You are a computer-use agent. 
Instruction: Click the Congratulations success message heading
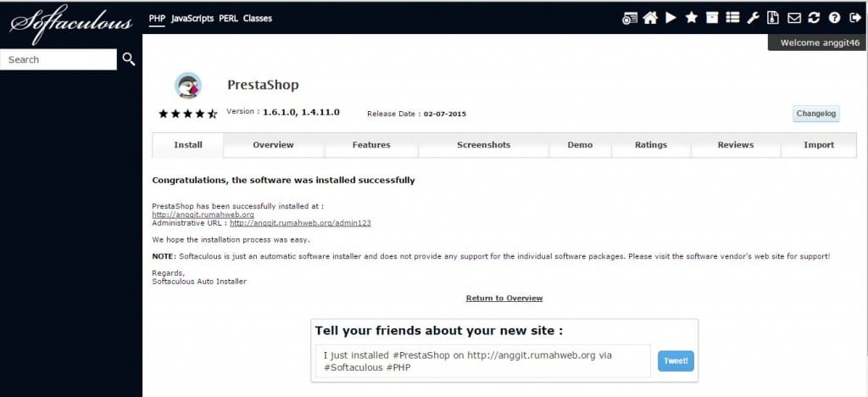283,180
